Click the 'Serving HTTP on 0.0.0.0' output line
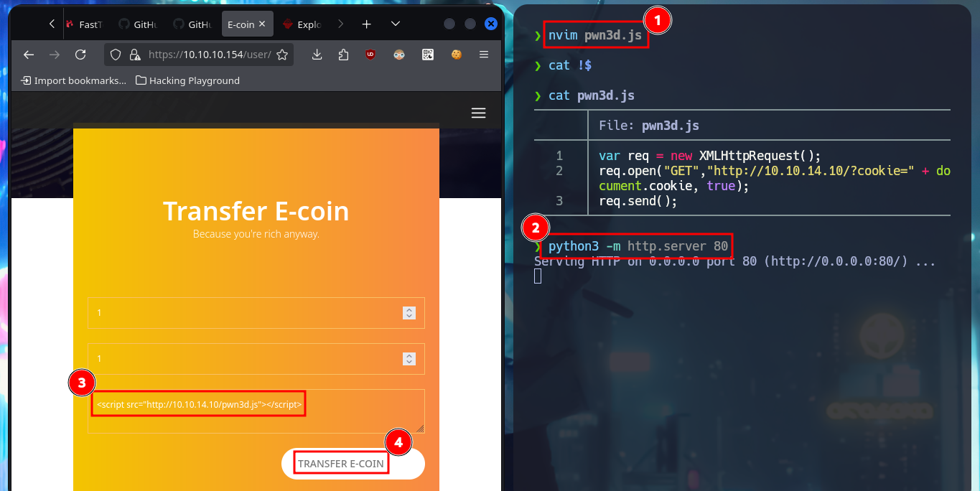The width and height of the screenshot is (980, 491). 734,261
